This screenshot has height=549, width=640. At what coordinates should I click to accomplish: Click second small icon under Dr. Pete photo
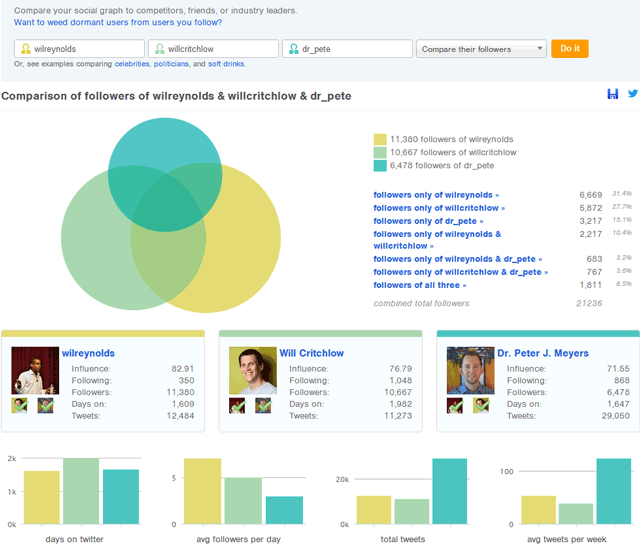pos(481,405)
